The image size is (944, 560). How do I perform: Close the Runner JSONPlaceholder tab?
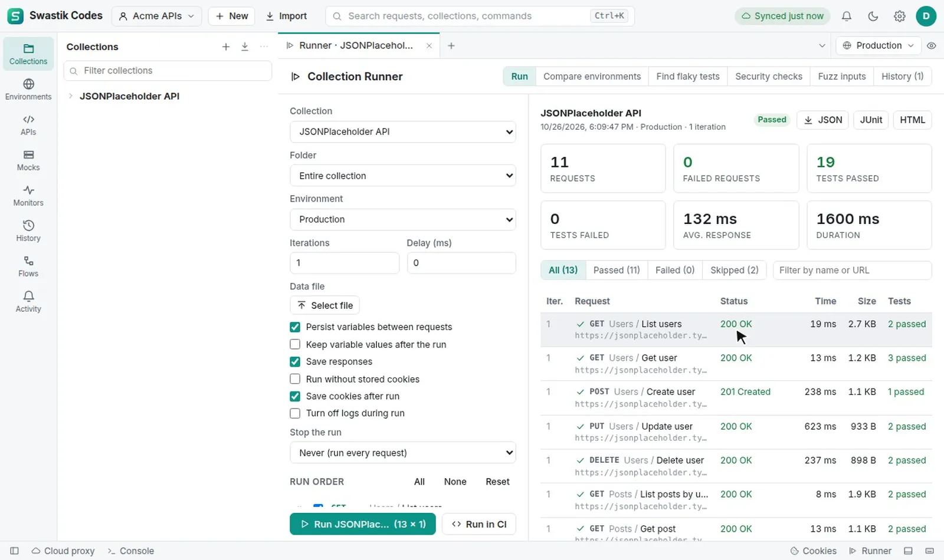[x=429, y=45]
